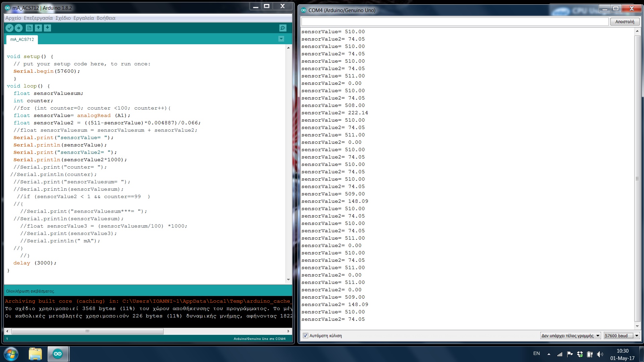Click the Open sketch up-arrow icon
Viewport: 644px width, 362px height.
coord(38,28)
